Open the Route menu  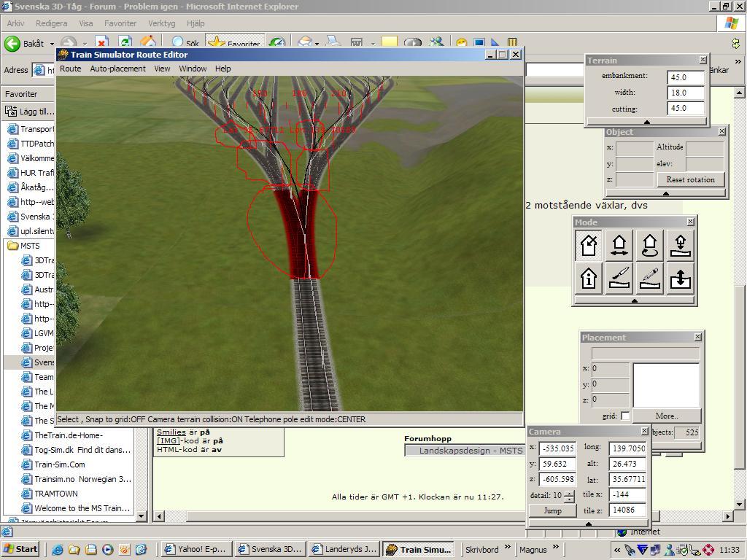click(x=71, y=69)
